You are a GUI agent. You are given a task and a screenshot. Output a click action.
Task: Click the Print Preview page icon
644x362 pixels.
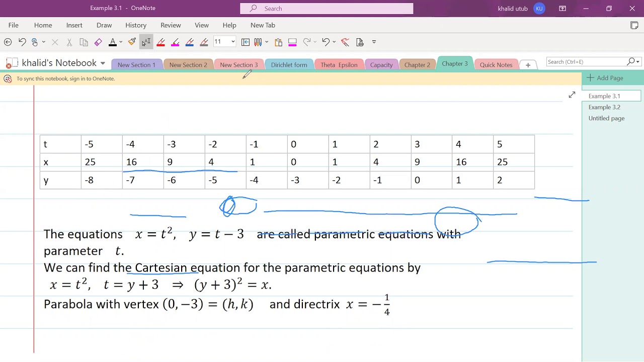coord(360,42)
